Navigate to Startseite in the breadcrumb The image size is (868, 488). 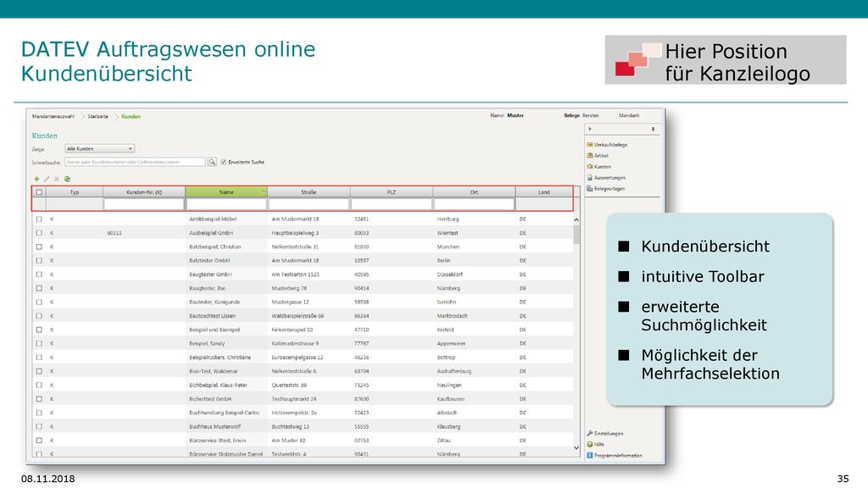[x=98, y=116]
